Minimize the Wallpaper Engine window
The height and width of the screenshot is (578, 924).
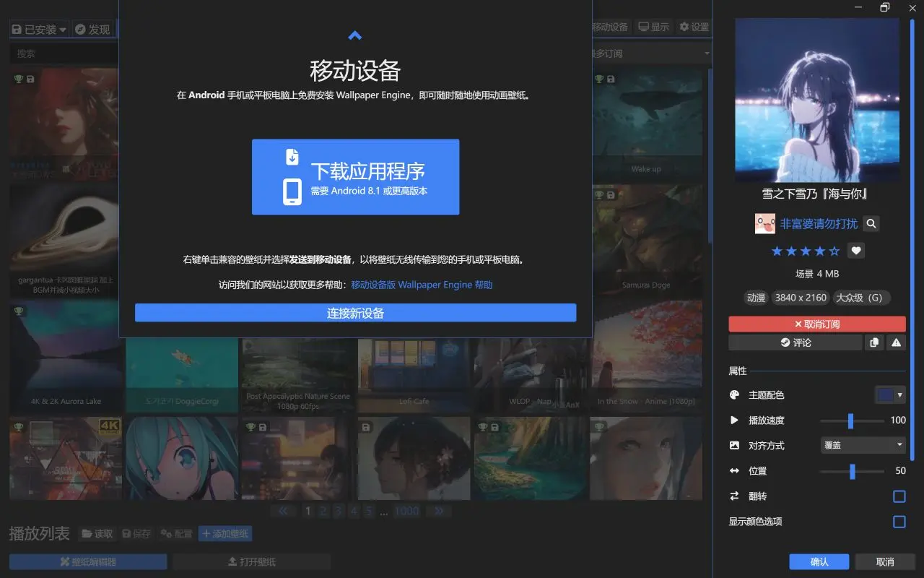click(858, 7)
